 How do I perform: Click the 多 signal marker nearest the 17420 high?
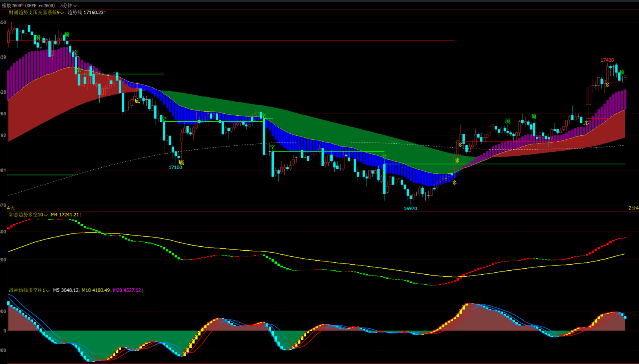(x=607, y=85)
